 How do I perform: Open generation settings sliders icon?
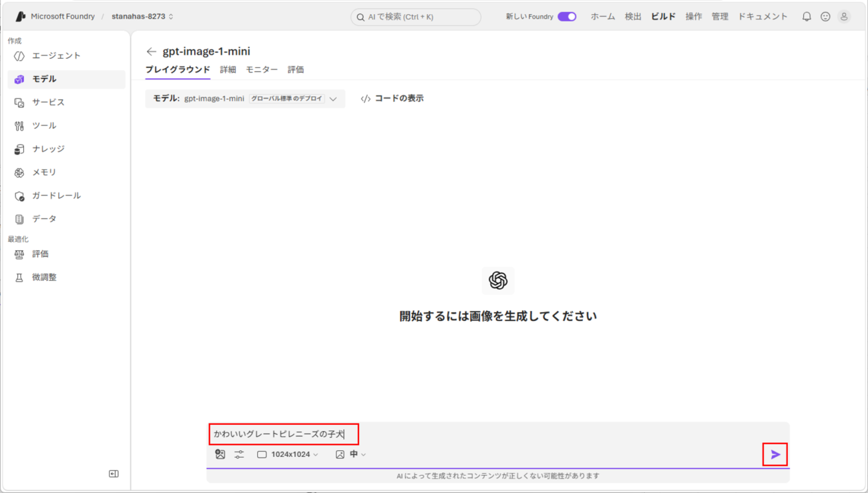point(239,454)
